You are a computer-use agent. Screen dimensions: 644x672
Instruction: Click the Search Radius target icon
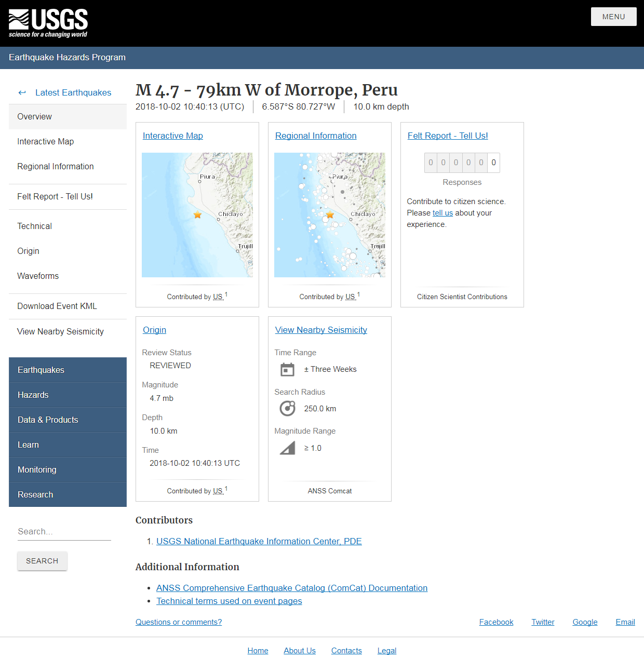287,408
